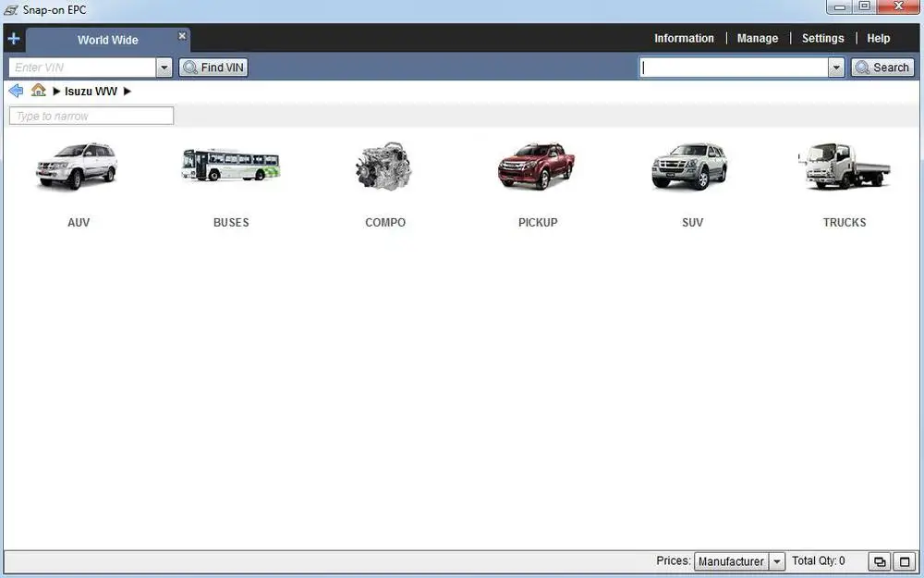Click the single window icon in status bar
The image size is (924, 578).
904,561
